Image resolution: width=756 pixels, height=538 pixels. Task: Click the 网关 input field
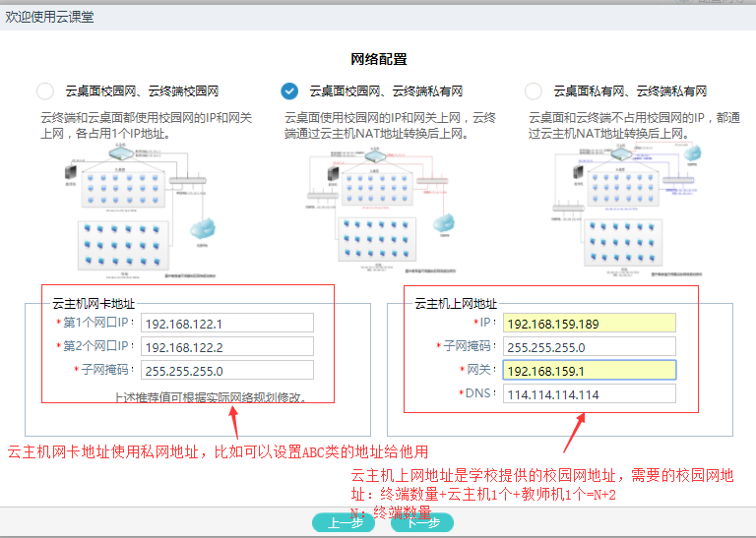point(589,371)
